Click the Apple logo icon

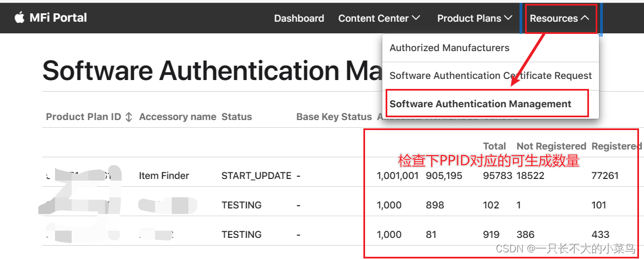pos(19,18)
